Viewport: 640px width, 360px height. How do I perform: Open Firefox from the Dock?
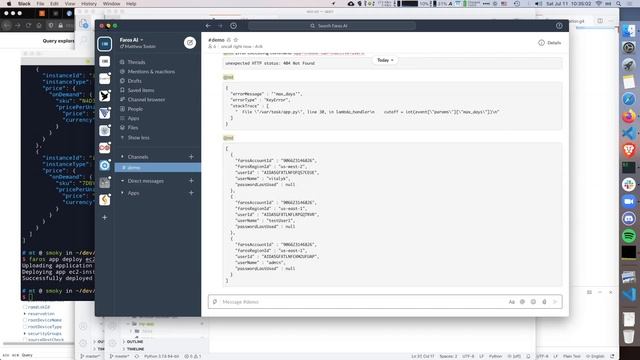point(629,116)
